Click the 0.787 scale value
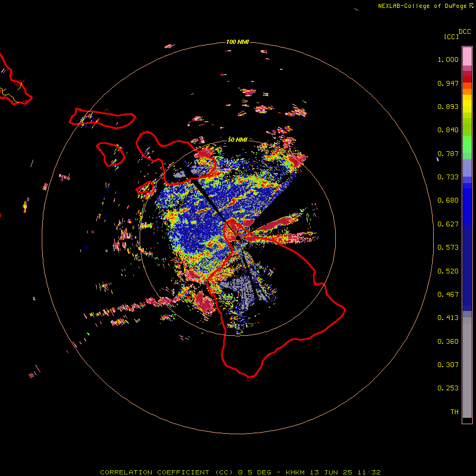Screen dimensions: 476x476 (448, 153)
